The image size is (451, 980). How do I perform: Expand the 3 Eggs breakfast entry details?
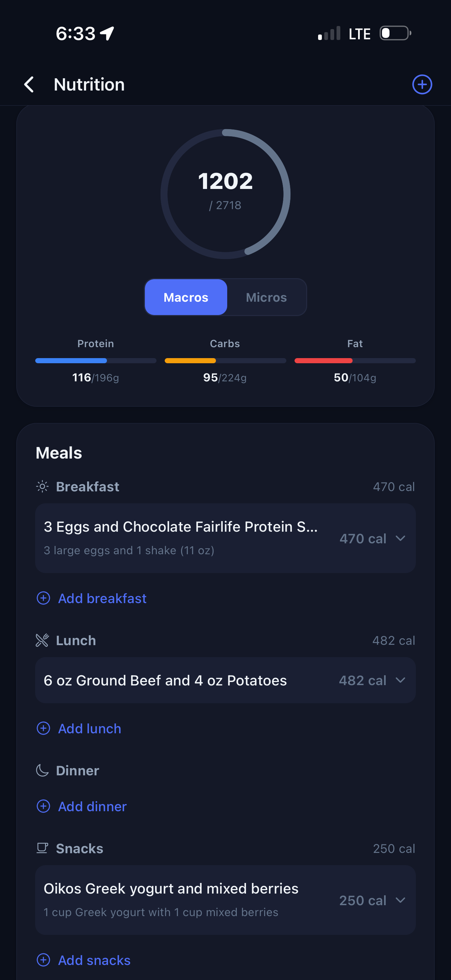tap(401, 538)
